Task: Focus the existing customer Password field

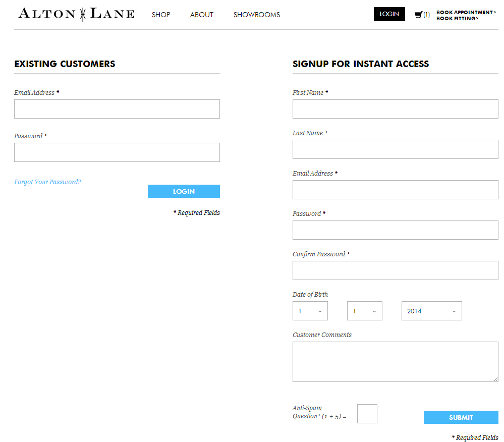Action: tap(117, 152)
